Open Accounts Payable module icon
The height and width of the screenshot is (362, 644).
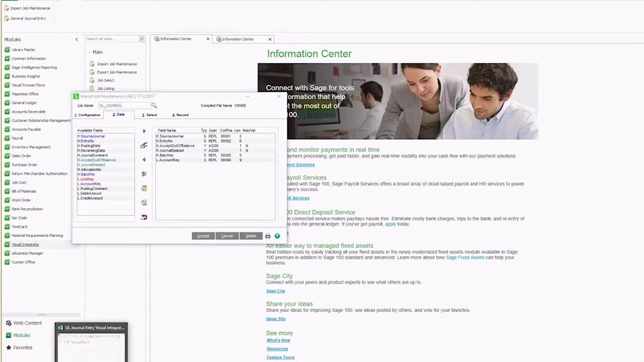[x=7, y=129]
